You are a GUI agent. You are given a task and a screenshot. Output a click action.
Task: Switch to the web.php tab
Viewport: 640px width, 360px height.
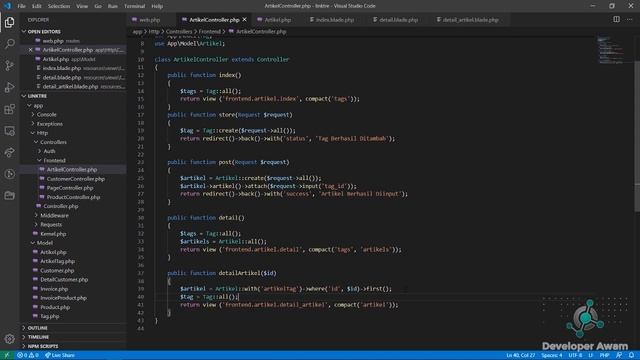point(149,20)
